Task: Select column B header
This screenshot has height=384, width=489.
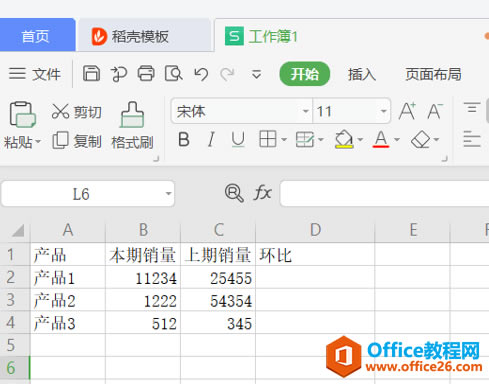Action: click(x=143, y=230)
